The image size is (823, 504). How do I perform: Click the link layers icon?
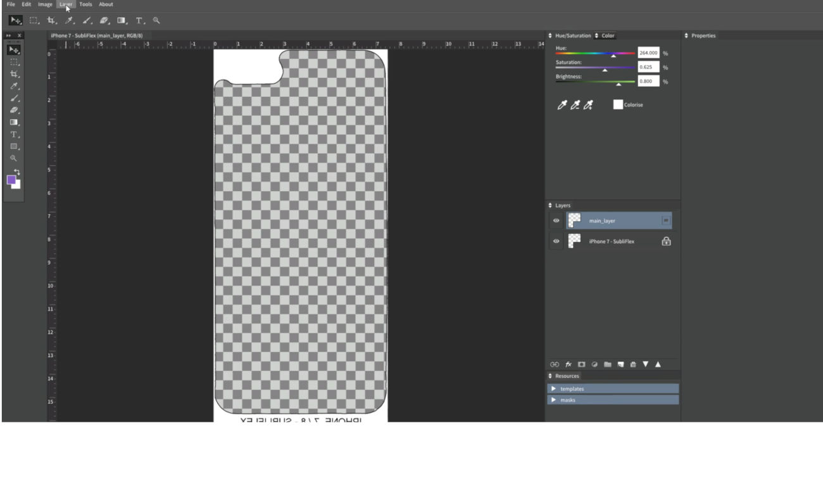555,364
